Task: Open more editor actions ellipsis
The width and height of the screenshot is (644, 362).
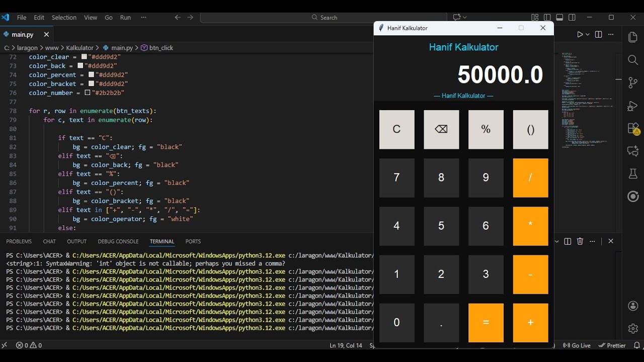Action: pos(611,35)
